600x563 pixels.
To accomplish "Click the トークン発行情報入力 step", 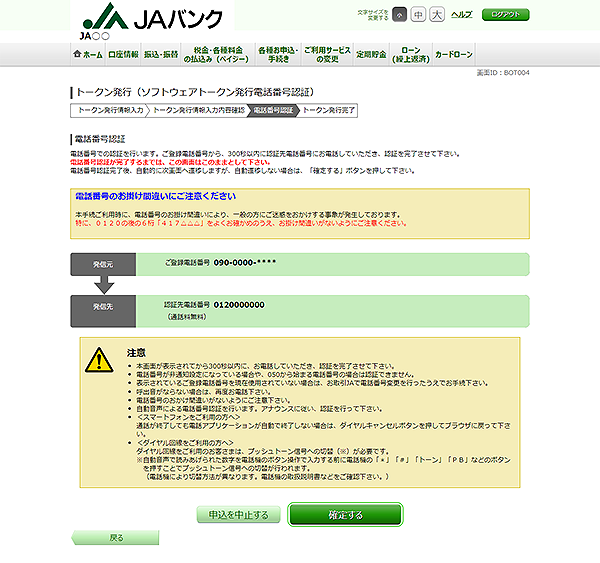I will point(107,111).
